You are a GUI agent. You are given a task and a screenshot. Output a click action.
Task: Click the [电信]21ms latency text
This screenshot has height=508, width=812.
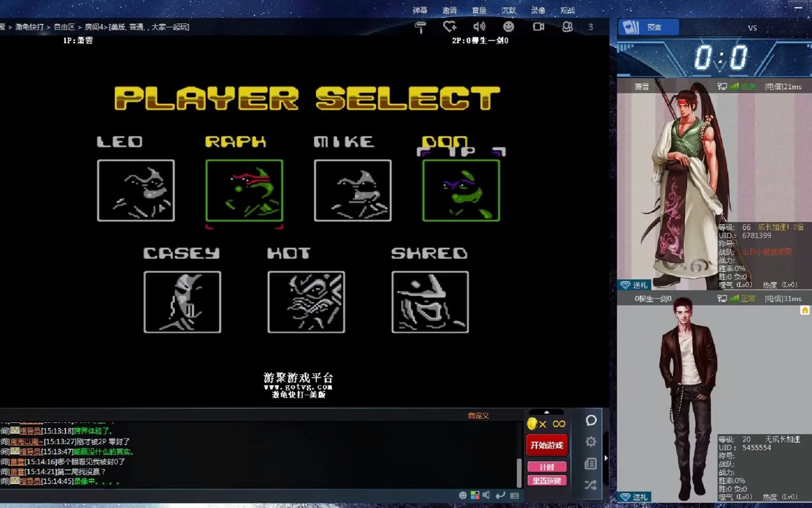point(783,87)
